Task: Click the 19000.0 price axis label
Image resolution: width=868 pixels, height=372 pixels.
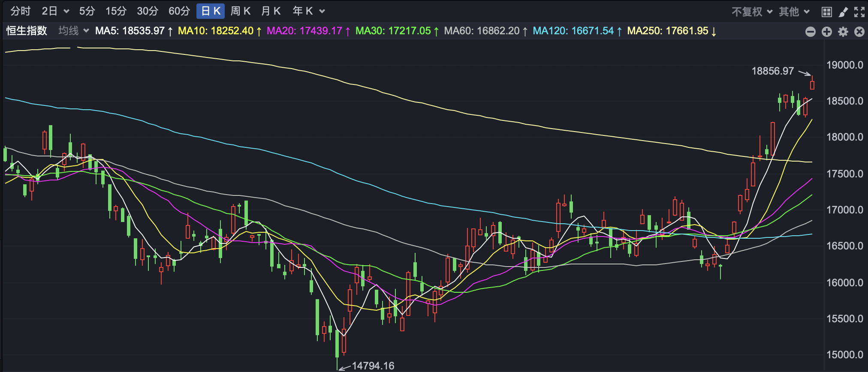Action: pyautogui.click(x=845, y=65)
